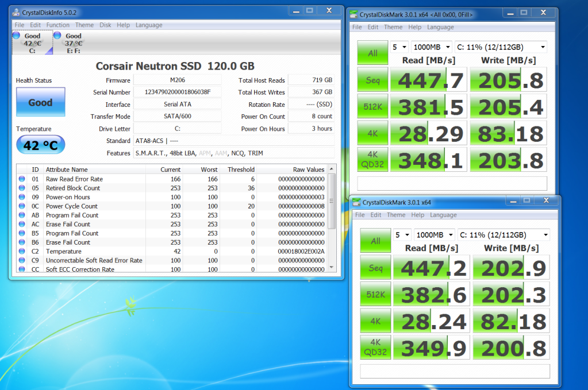Click the status circle for ID B6
This screenshot has height=390, width=588.
pos(22,242)
